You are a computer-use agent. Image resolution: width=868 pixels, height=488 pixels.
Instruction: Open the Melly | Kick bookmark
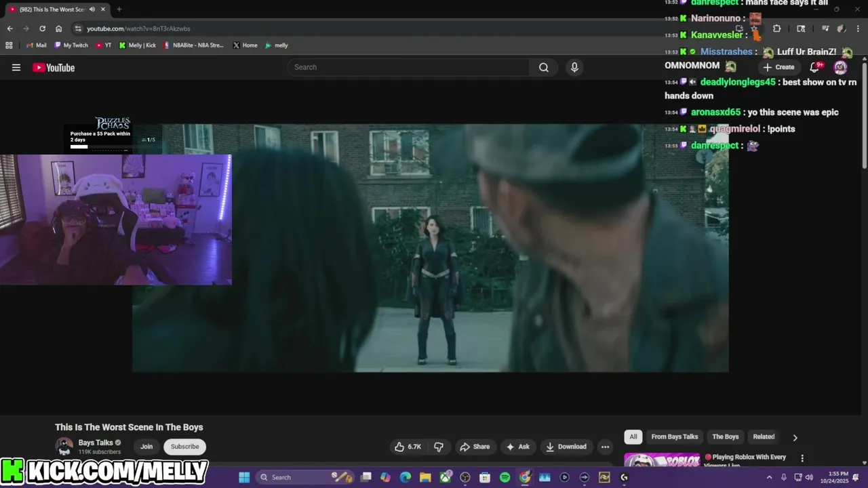coord(138,45)
